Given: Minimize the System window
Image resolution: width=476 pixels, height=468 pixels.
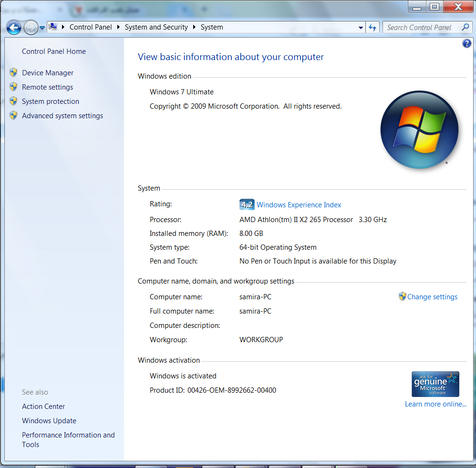Looking at the screenshot, I should point(417,7).
